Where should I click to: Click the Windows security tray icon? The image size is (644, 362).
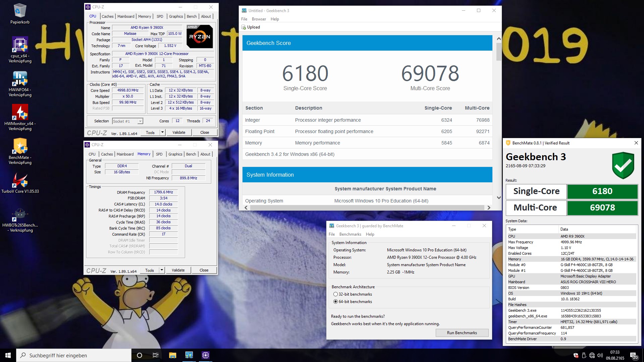(576, 355)
